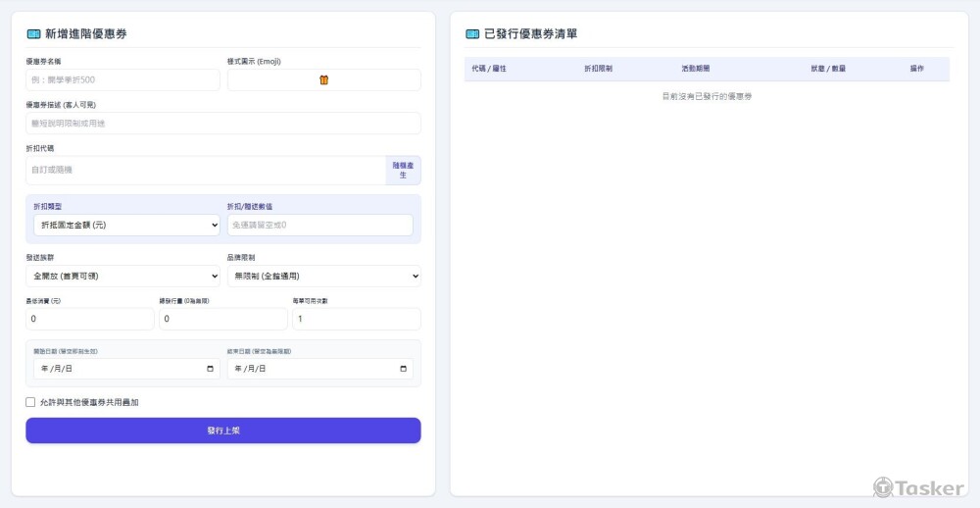Click the 隨機產生 random code button

(x=403, y=171)
